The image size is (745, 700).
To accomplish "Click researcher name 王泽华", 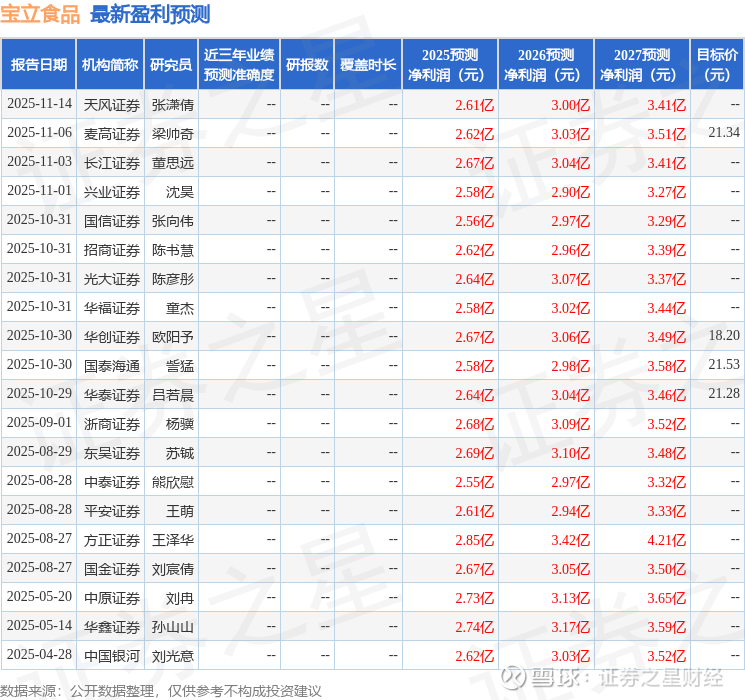I will [x=173, y=540].
